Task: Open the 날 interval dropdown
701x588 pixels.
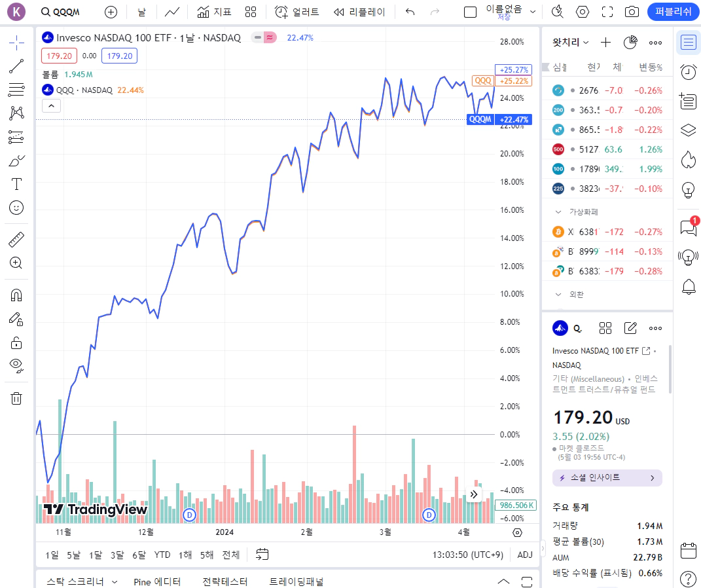Action: [142, 12]
